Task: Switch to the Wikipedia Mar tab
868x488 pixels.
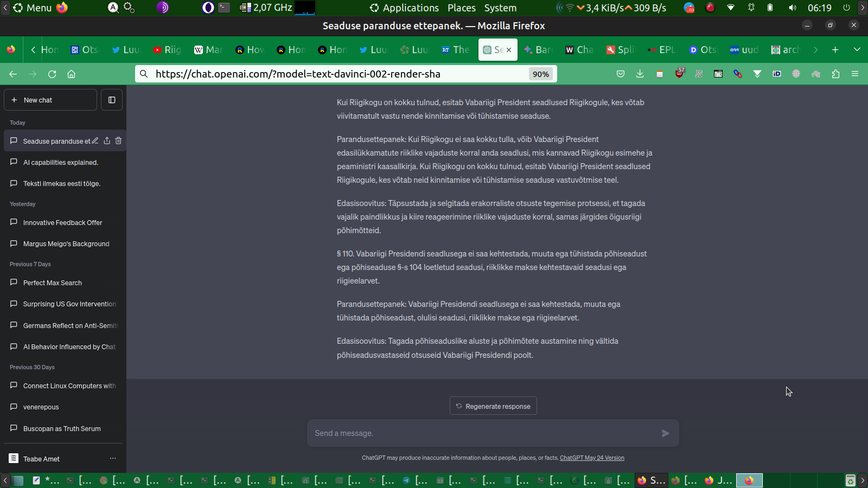Action: (x=208, y=49)
